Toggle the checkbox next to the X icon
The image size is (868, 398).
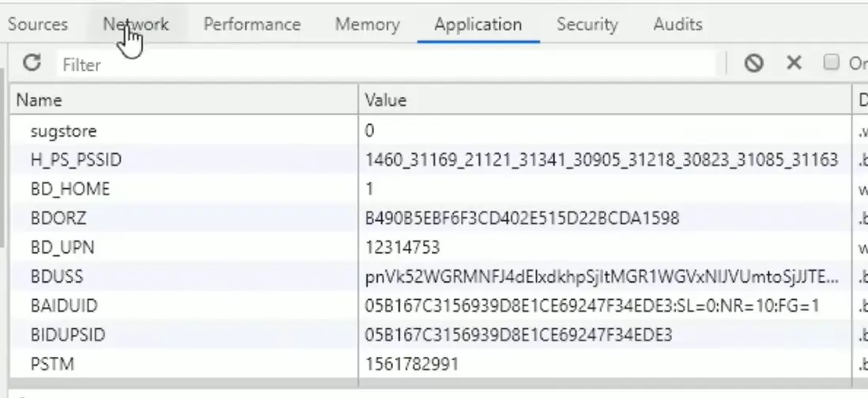[831, 62]
